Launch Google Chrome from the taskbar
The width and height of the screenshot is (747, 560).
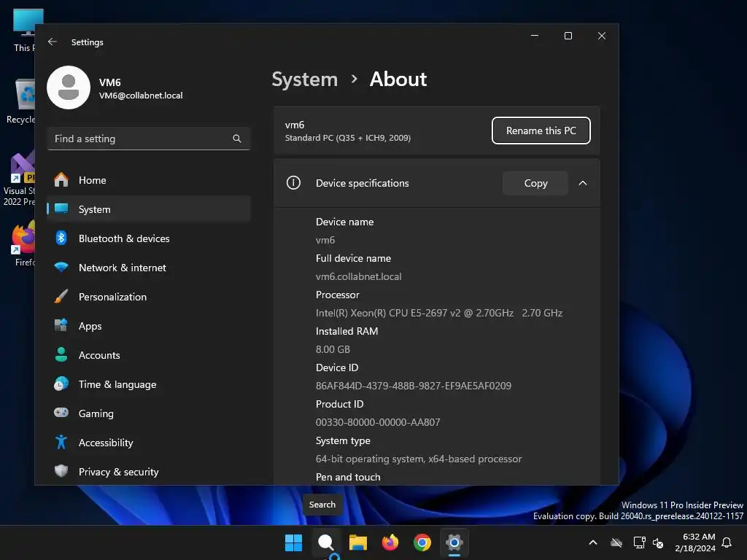point(422,542)
